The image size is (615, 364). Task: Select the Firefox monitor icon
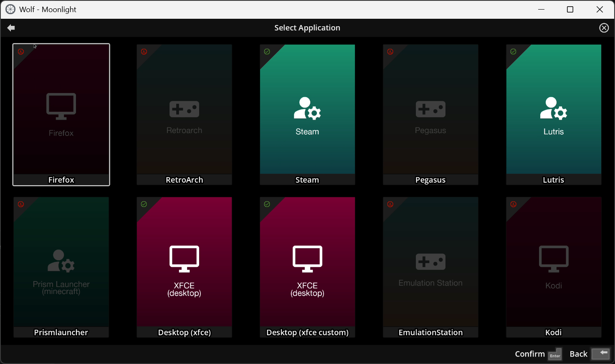click(61, 106)
